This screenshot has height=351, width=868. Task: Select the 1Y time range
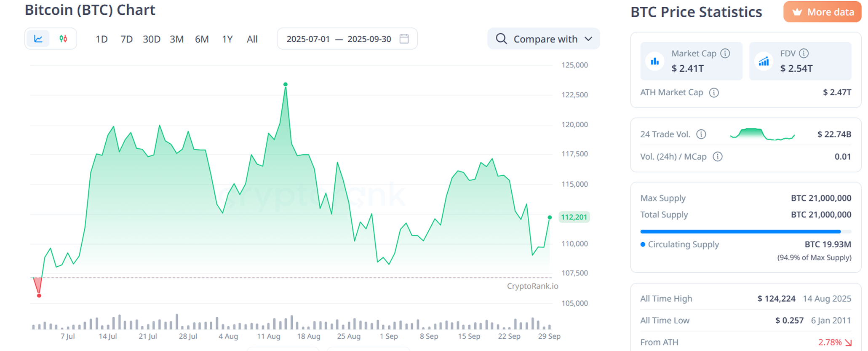(x=227, y=39)
